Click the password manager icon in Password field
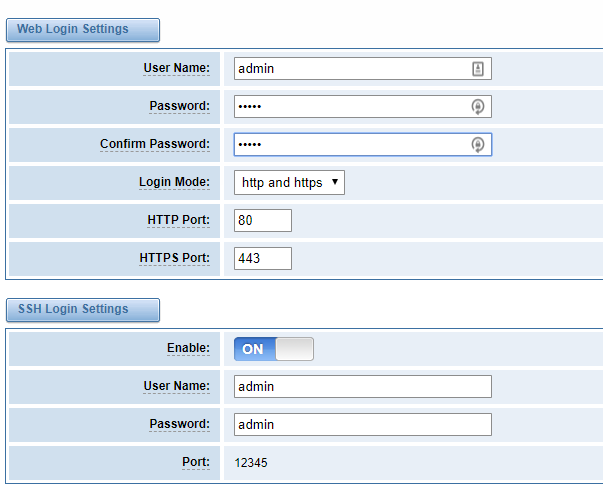Viewport: 603px width, 493px height. click(478, 107)
